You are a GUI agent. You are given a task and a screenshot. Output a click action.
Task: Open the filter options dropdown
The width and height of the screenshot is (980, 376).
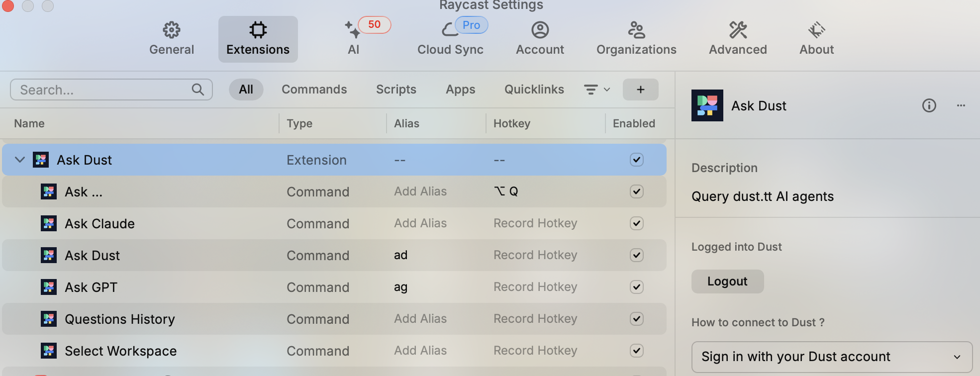click(x=597, y=90)
